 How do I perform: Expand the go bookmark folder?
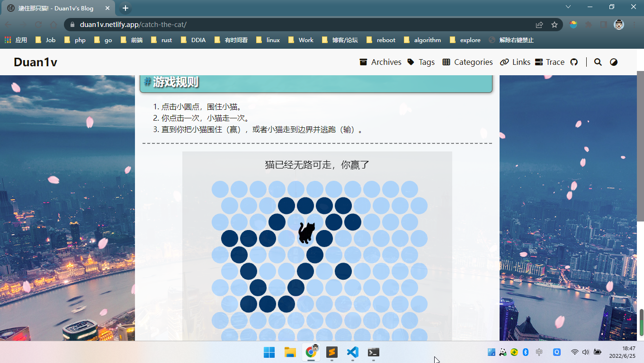[103, 40]
